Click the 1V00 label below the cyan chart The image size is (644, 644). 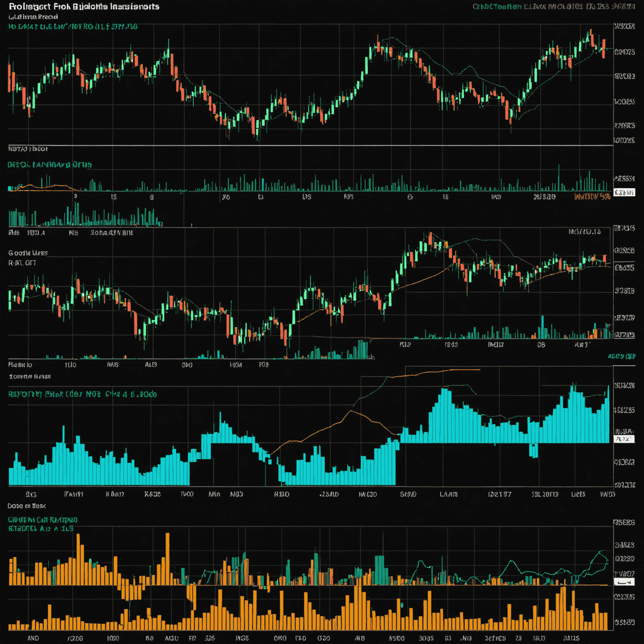pos(187,494)
